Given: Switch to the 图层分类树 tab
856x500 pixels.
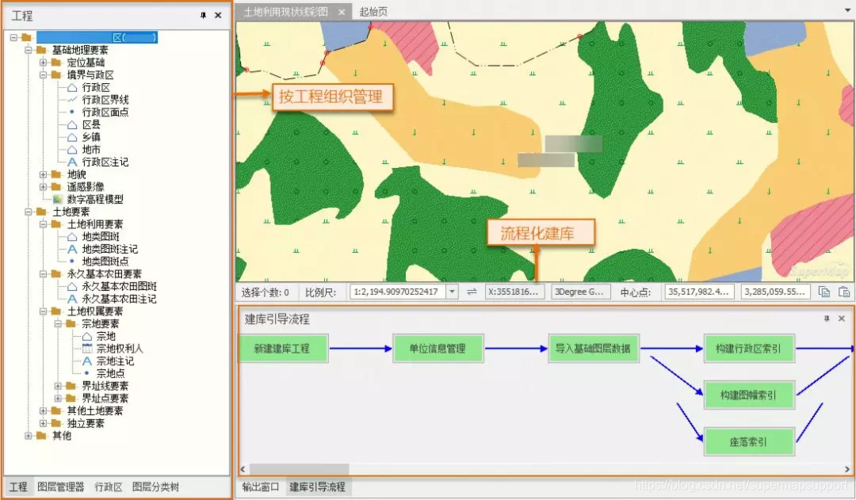Looking at the screenshot, I should pyautogui.click(x=156, y=487).
